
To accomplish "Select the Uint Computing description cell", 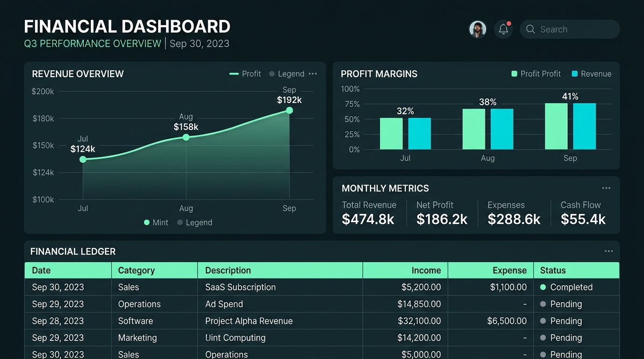I will pos(280,338).
